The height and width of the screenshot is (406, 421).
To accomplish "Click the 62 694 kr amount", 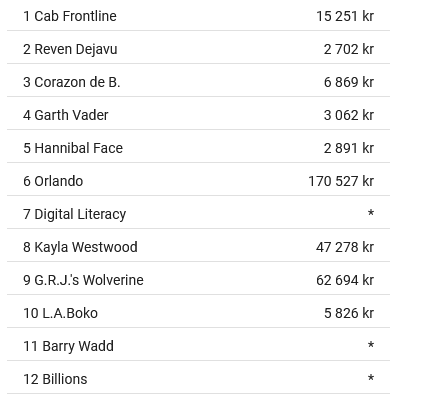I will click(345, 280).
